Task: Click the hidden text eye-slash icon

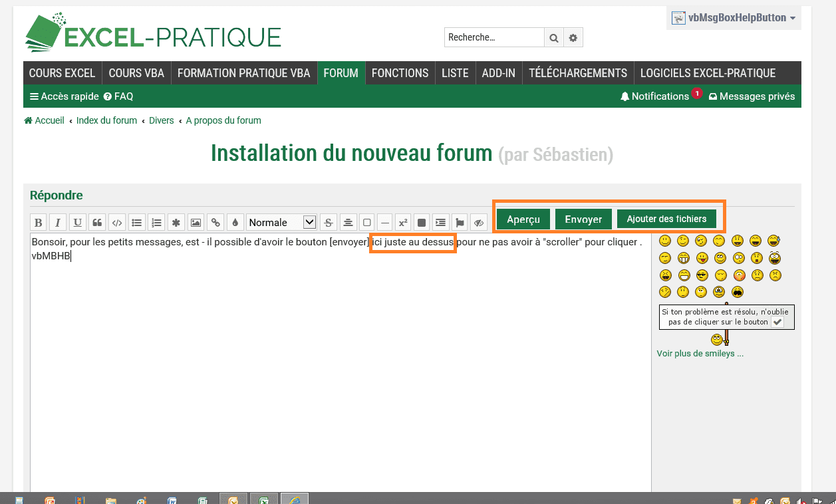Action: tap(479, 223)
